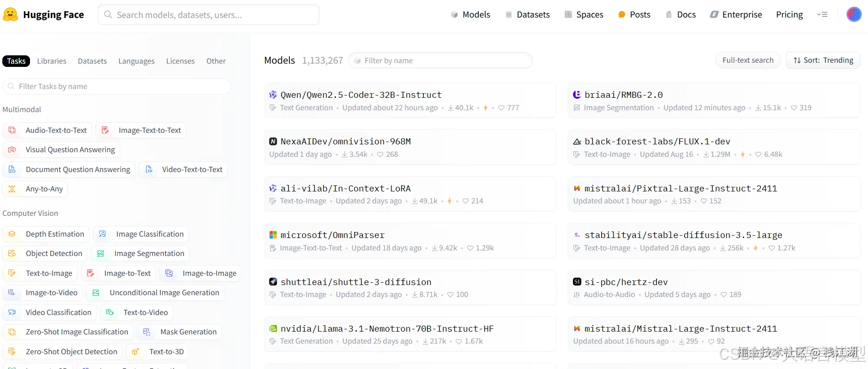
Task: Open Datasets in the top navigation
Action: [527, 14]
